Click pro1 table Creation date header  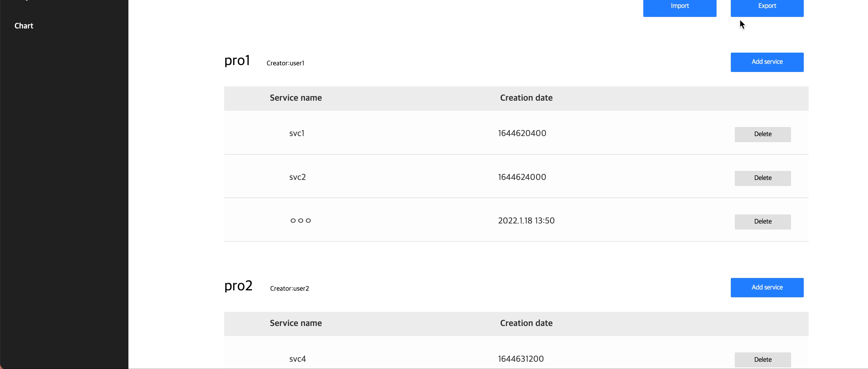526,98
